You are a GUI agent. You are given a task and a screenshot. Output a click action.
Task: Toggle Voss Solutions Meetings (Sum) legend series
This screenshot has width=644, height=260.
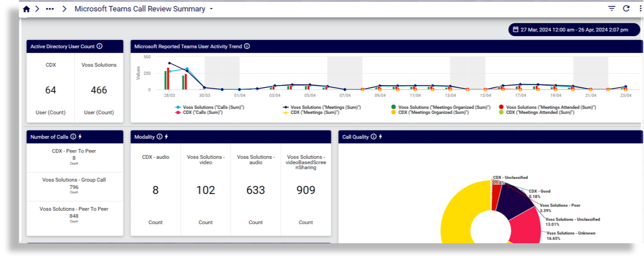(x=322, y=107)
